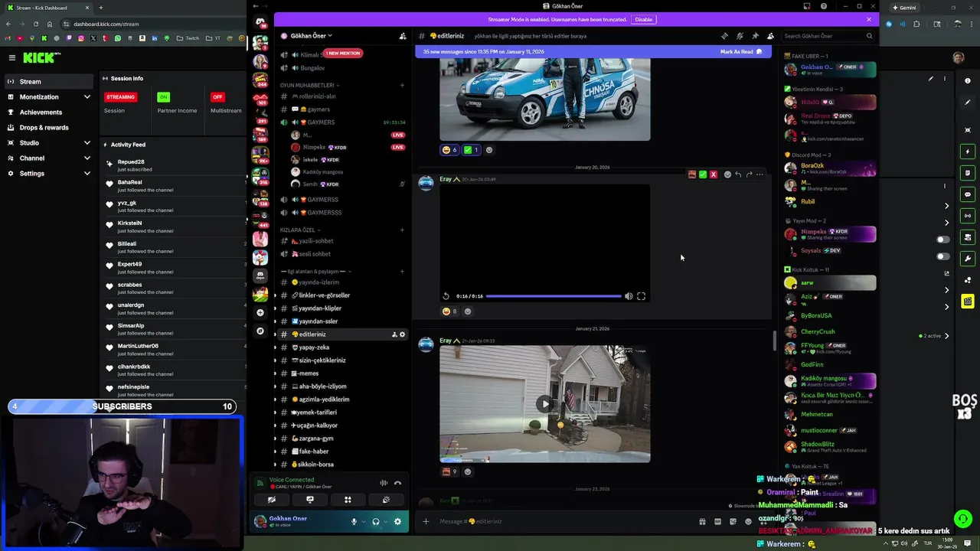Open WhatsApp bookmark in browser bar
The width and height of the screenshot is (980, 551).
(118, 38)
